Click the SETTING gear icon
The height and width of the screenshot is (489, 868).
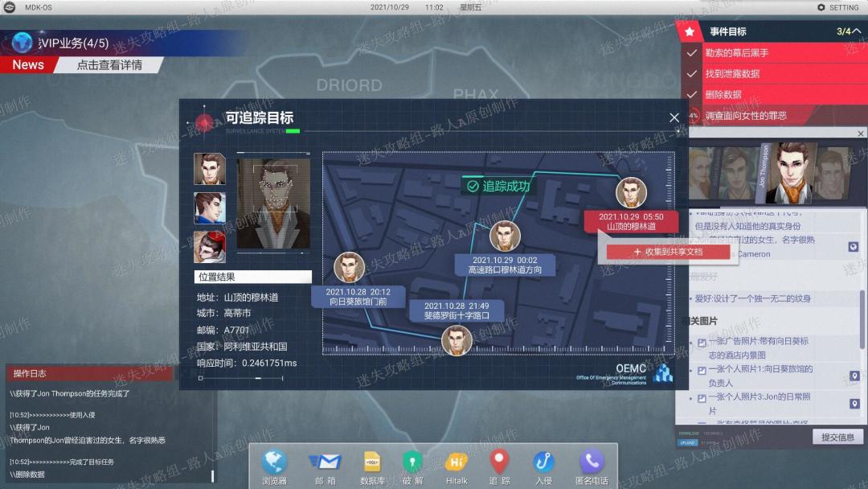pyautogui.click(x=821, y=7)
